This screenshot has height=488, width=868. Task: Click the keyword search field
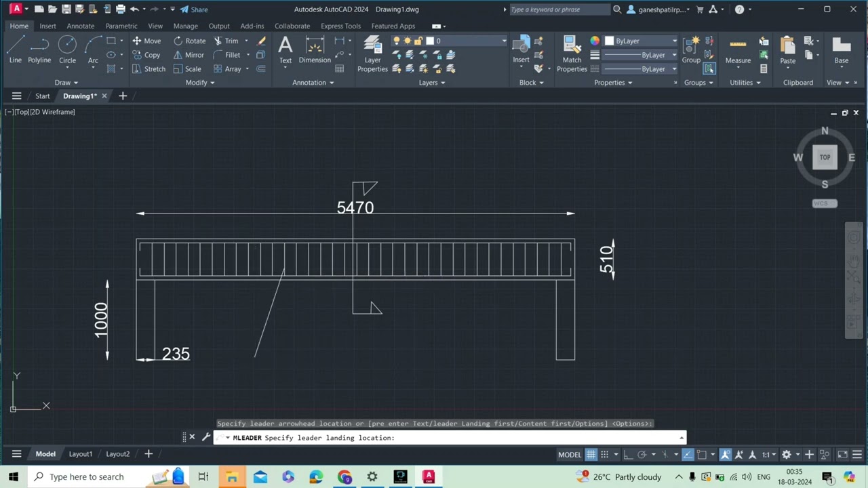(559, 9)
